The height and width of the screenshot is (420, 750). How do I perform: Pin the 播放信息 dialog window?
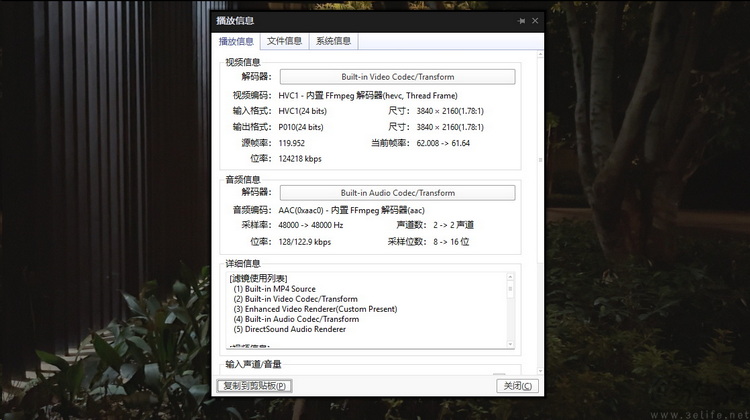(x=521, y=21)
